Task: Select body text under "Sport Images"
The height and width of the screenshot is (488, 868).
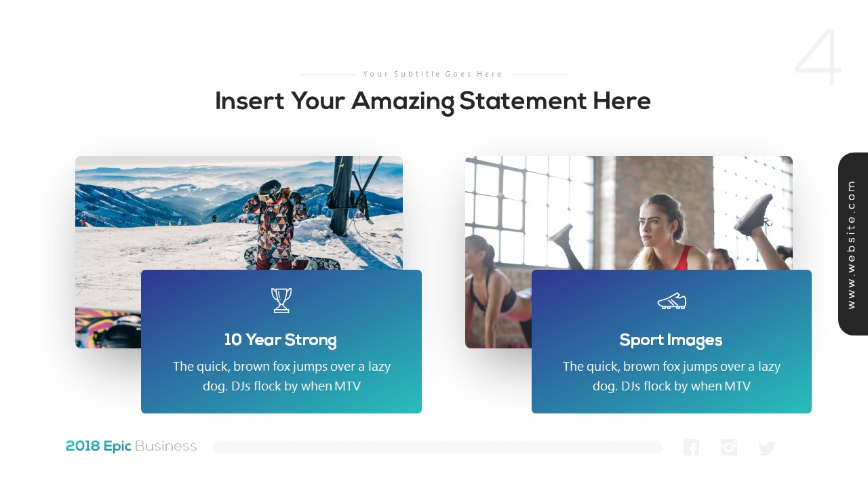Action: [x=671, y=376]
